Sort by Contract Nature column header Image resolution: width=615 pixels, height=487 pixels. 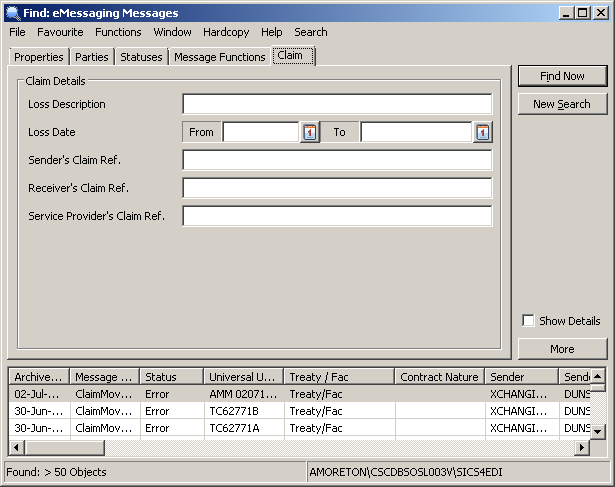[440, 377]
